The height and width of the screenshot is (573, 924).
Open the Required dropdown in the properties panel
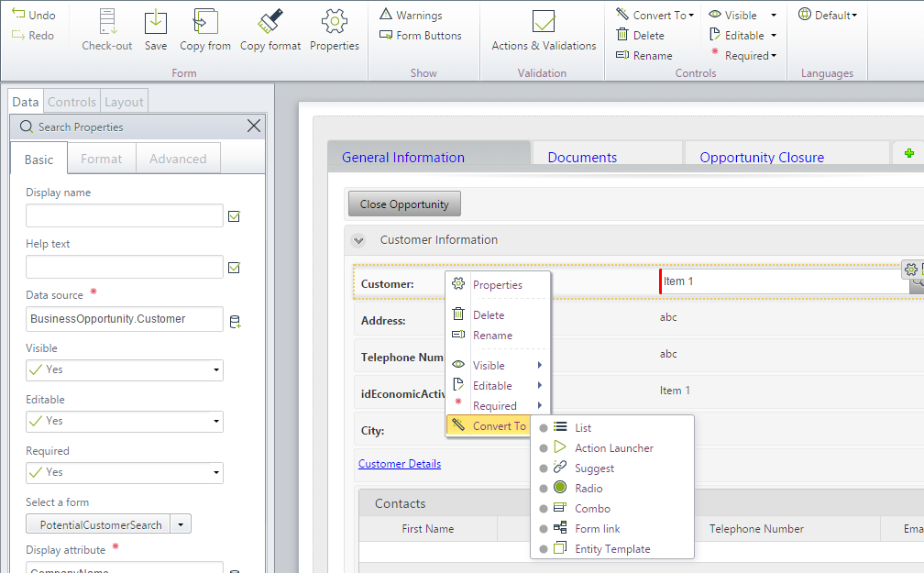(125, 472)
